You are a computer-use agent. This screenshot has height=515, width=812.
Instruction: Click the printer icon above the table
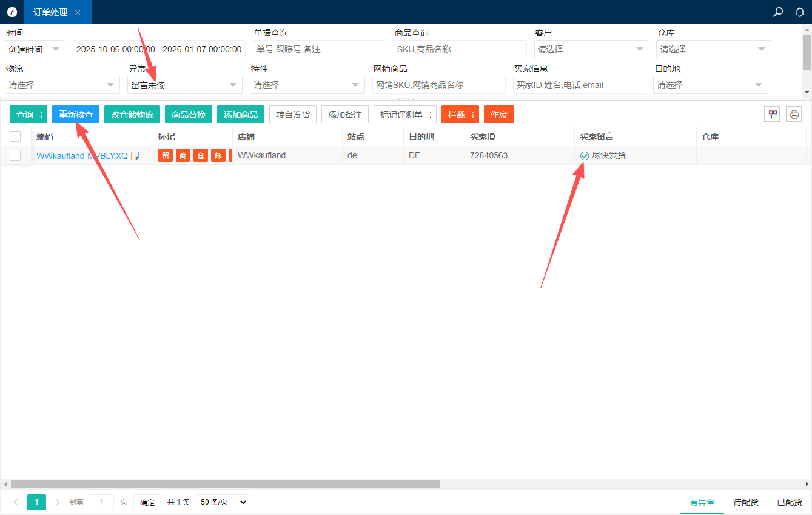tap(794, 114)
